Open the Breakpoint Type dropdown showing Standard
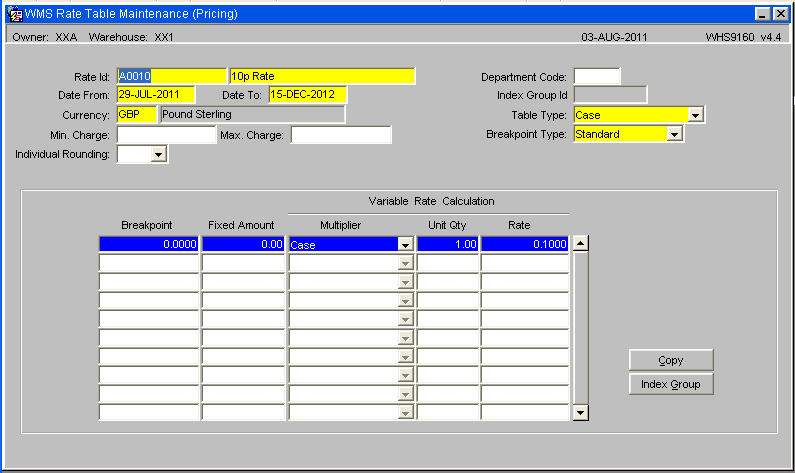 coord(674,134)
